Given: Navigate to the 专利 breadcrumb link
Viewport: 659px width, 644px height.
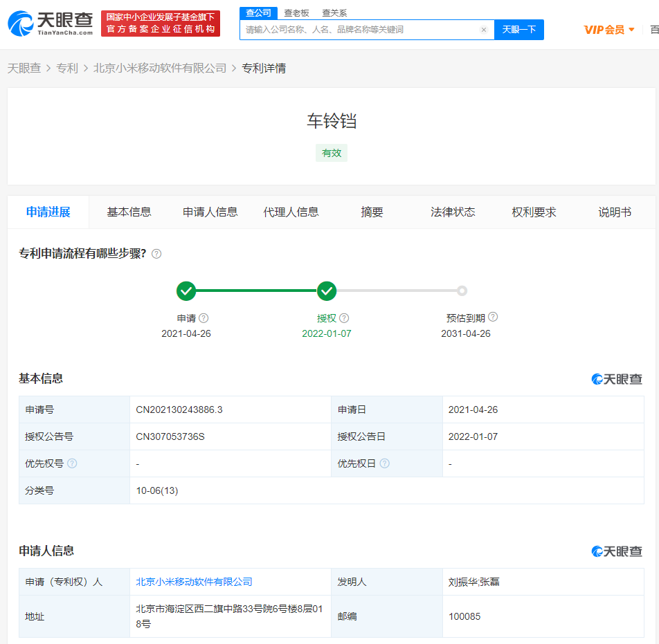Looking at the screenshot, I should click(x=67, y=68).
